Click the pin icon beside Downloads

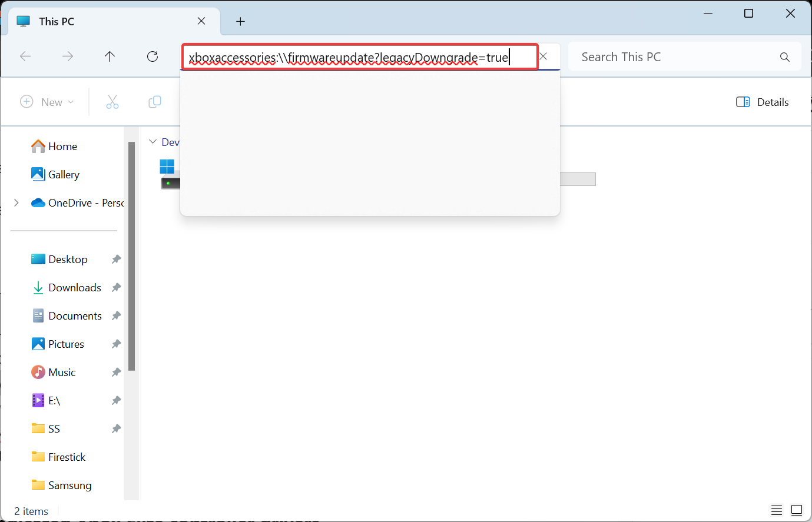(116, 288)
